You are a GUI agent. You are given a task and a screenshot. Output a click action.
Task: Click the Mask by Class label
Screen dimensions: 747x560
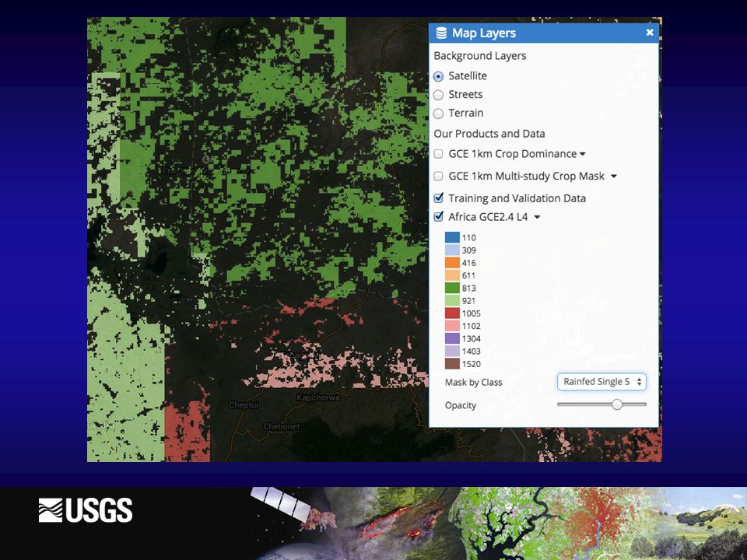474,383
